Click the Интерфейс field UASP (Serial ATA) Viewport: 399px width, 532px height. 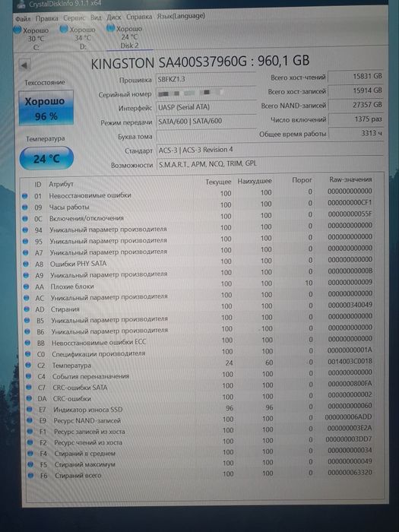click(206, 107)
